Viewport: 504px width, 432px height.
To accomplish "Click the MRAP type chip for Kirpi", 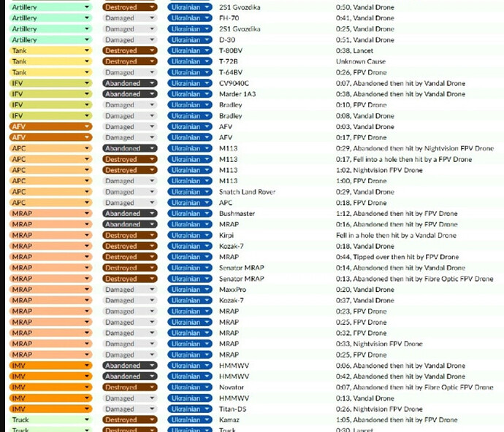I will (50, 236).
